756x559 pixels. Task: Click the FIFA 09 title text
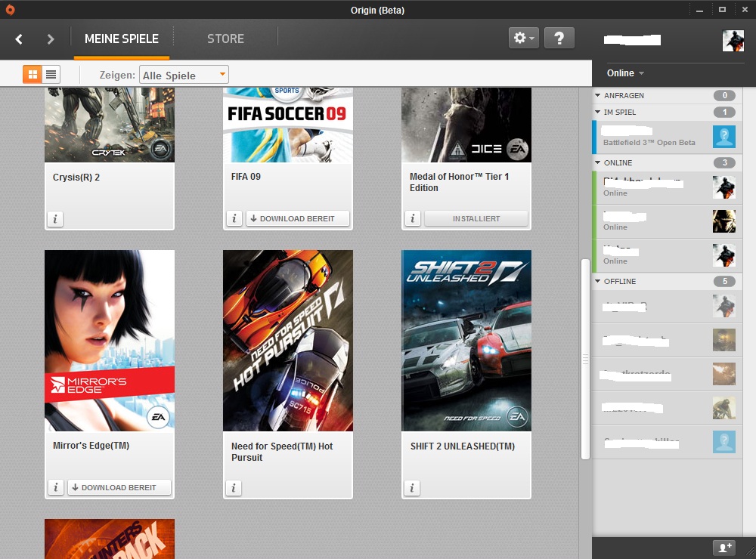[246, 177]
